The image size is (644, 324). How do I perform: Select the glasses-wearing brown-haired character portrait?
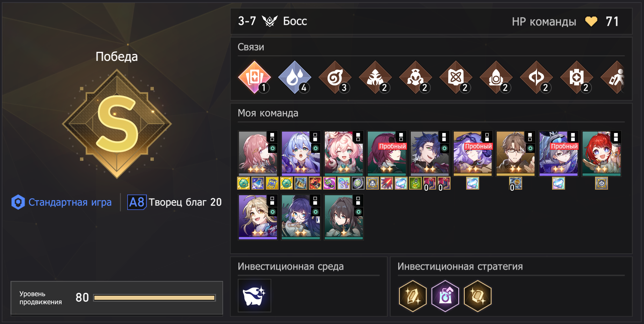click(x=515, y=154)
